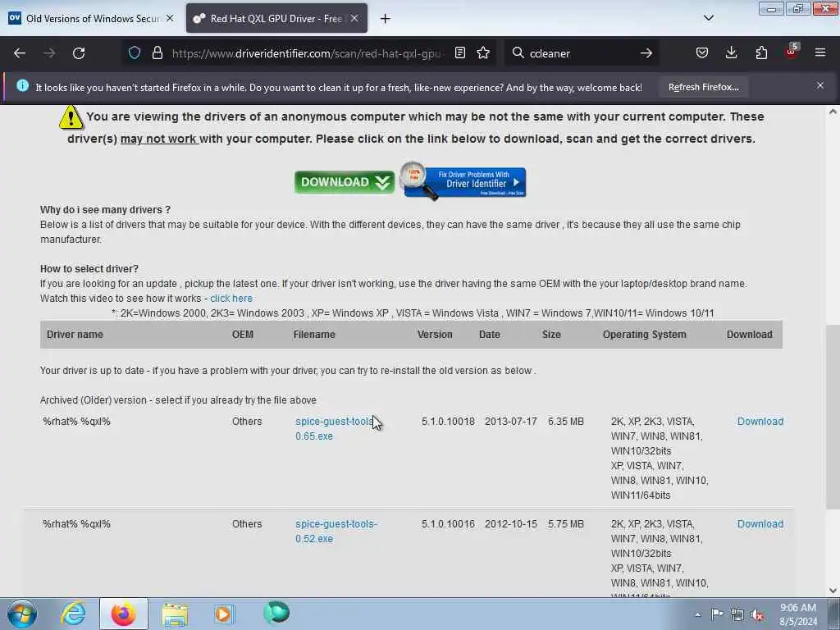
Task: Open Windows Media Player from taskbar
Action: (223, 614)
